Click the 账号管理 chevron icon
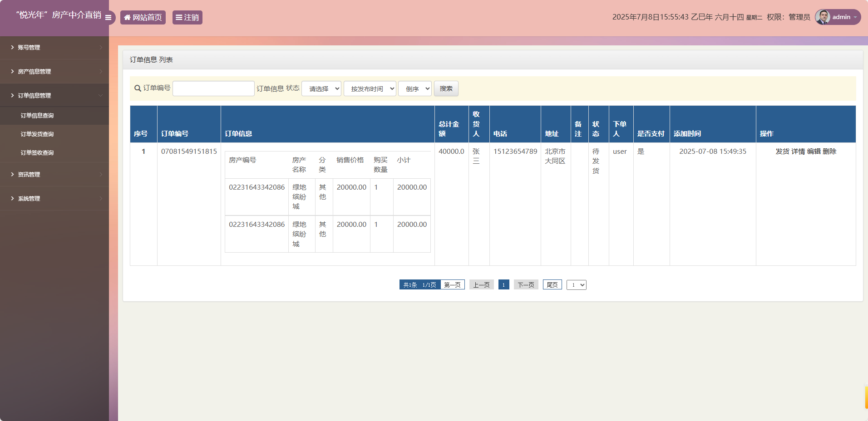The height and width of the screenshot is (421, 868). point(100,48)
